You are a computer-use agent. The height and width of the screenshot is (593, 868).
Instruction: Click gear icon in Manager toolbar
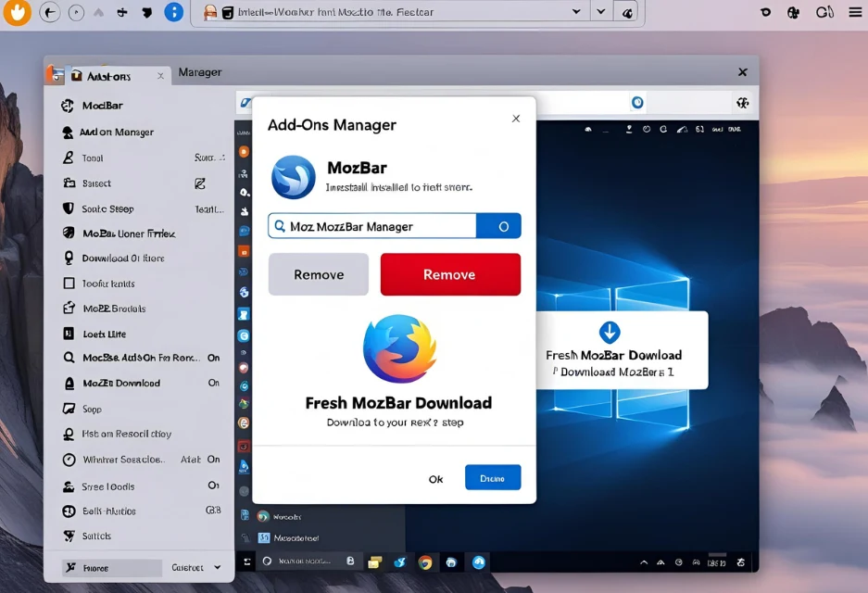click(742, 103)
